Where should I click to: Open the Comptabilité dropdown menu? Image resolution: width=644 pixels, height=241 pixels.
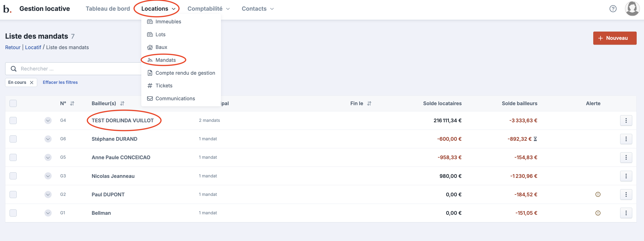point(209,9)
